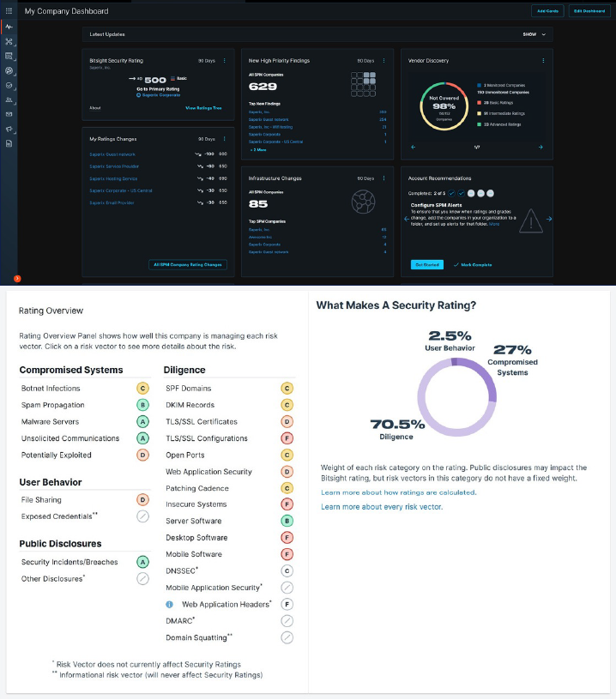Click the people group sidebar icon

pos(9,100)
